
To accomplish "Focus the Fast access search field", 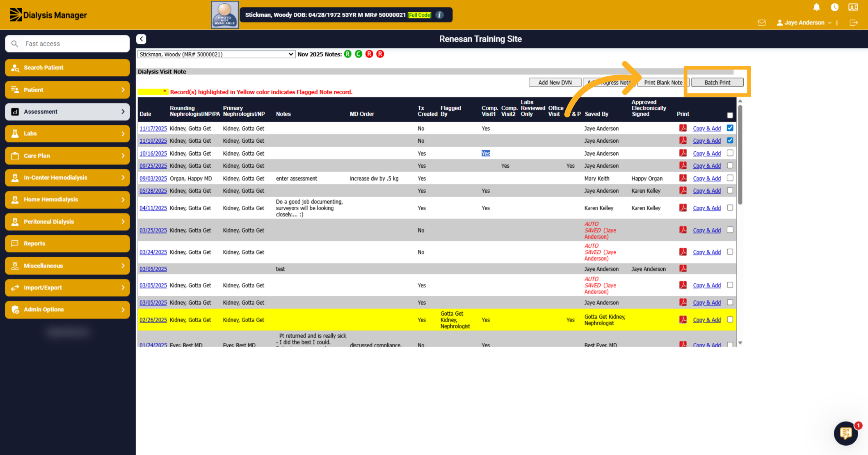I will [67, 44].
